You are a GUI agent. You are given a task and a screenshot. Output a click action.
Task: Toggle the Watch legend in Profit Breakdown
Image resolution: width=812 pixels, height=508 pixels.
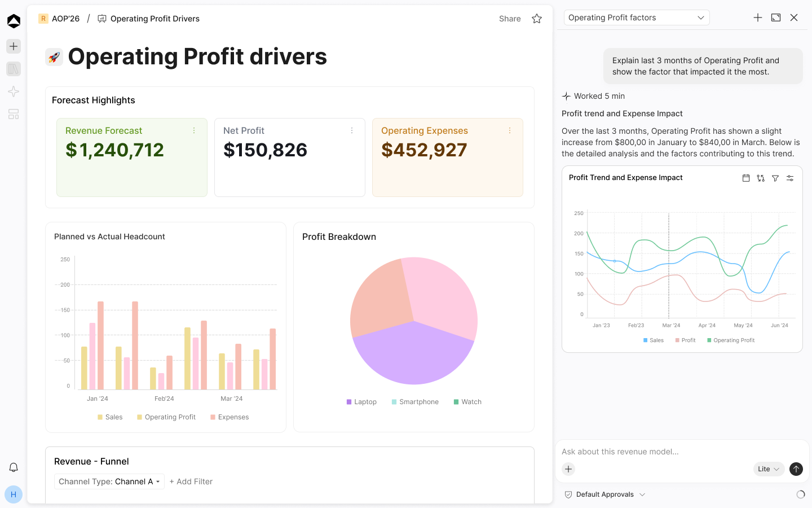pos(467,402)
